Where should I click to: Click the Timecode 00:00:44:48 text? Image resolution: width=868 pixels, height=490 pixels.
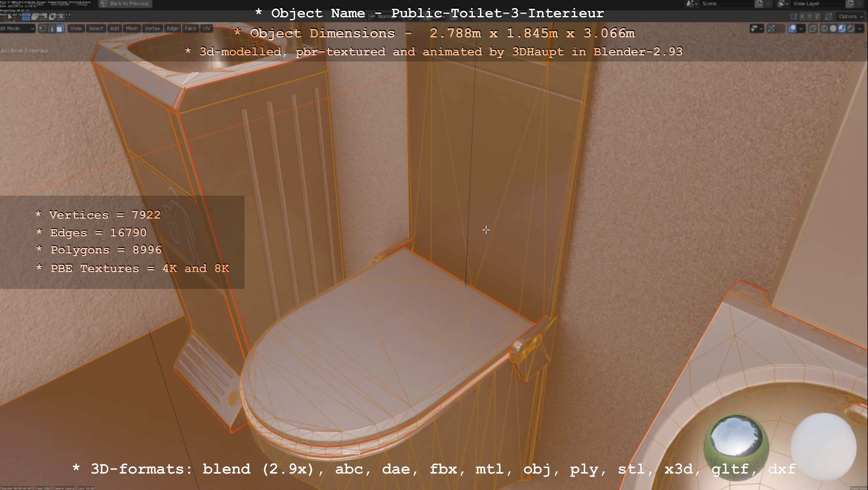(16, 488)
